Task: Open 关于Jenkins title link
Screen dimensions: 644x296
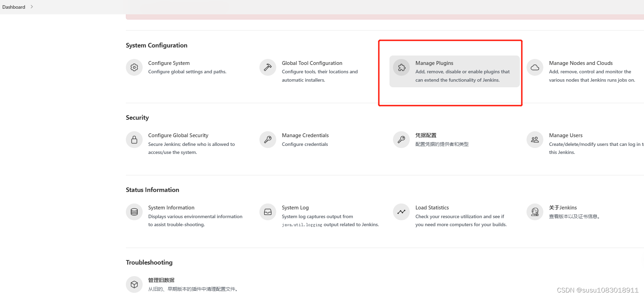Action: click(563, 208)
